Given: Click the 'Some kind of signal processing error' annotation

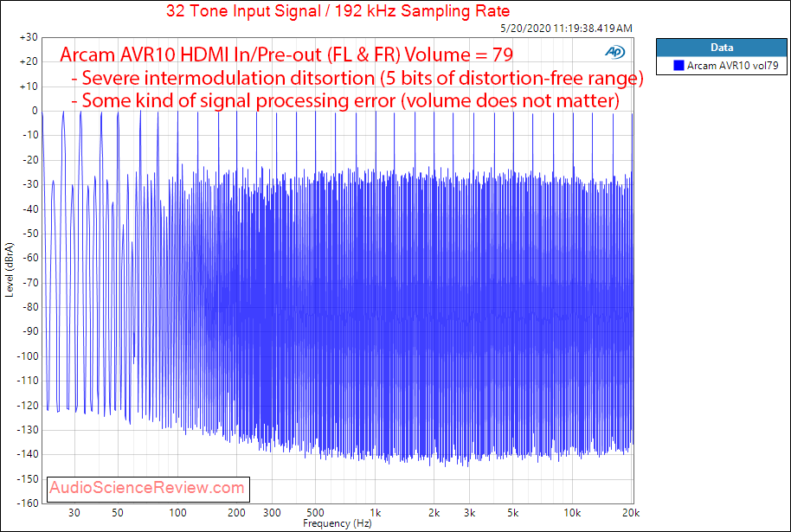Looking at the screenshot, I should 345,100.
